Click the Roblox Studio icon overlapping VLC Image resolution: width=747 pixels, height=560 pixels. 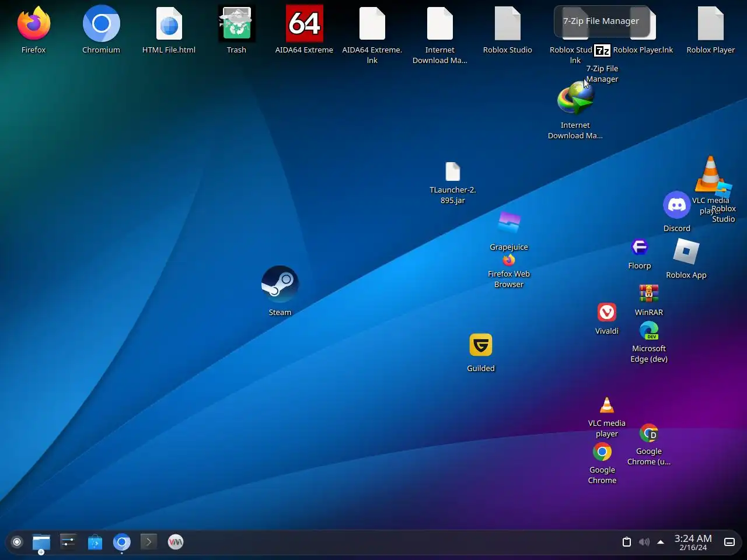tap(724, 190)
